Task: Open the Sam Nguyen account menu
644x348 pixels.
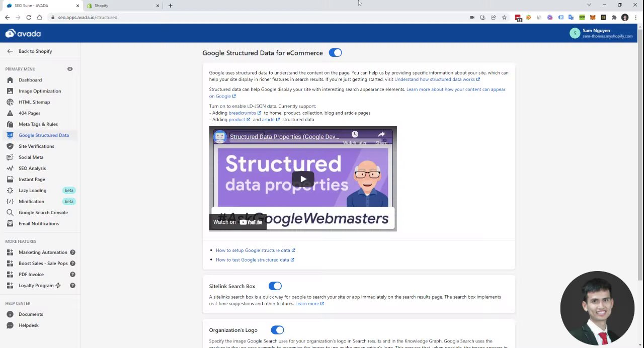Action: tap(601, 33)
